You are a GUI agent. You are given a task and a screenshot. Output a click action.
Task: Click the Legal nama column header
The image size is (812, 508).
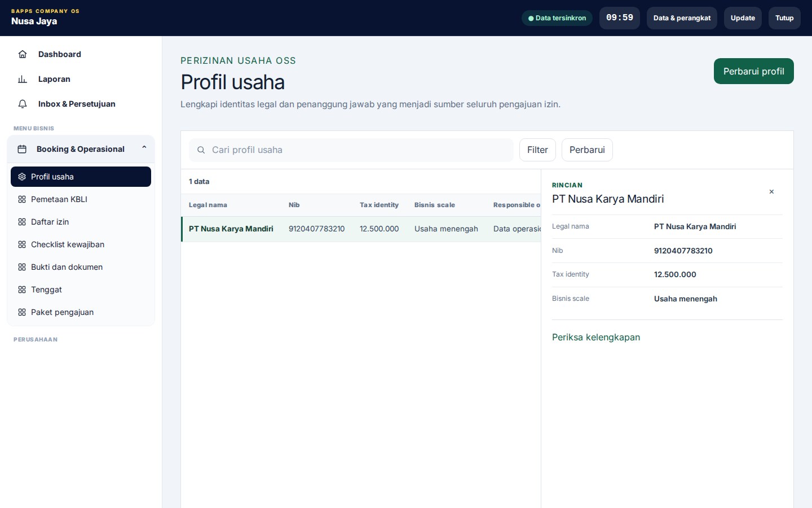pos(208,205)
